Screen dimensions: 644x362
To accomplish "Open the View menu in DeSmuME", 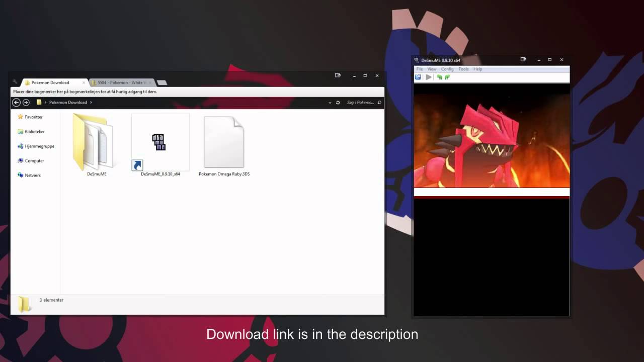I will (432, 69).
